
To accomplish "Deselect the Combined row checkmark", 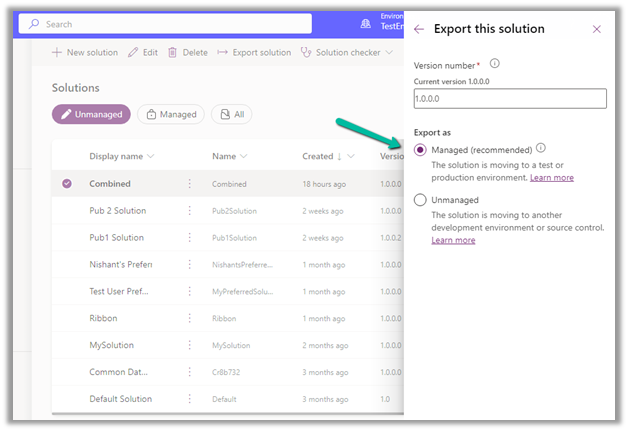I will pyautogui.click(x=67, y=184).
